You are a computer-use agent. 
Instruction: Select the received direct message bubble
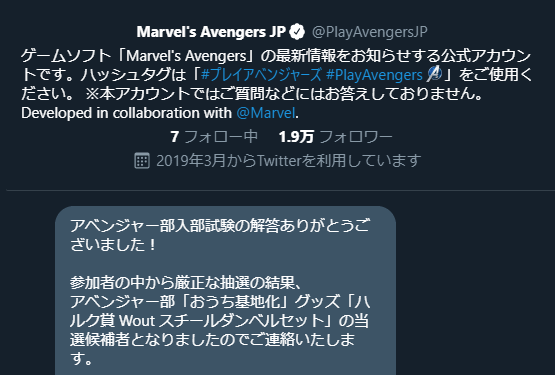pyautogui.click(x=225, y=290)
